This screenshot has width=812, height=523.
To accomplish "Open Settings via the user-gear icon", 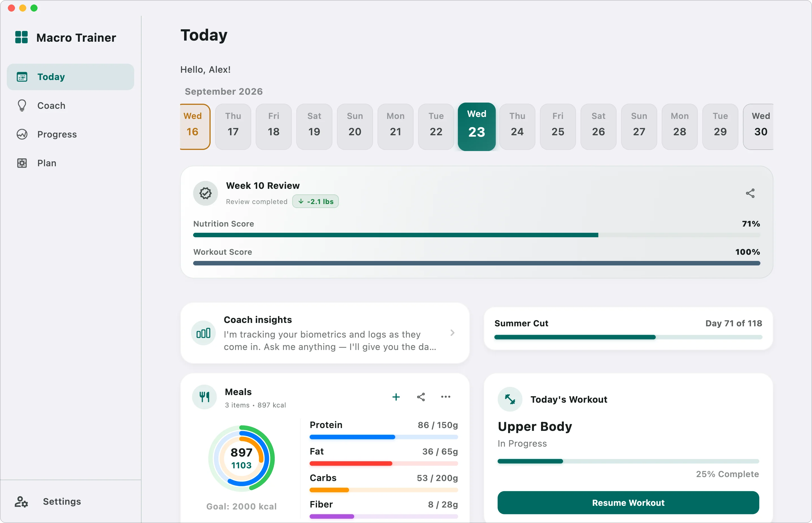I will tap(21, 502).
